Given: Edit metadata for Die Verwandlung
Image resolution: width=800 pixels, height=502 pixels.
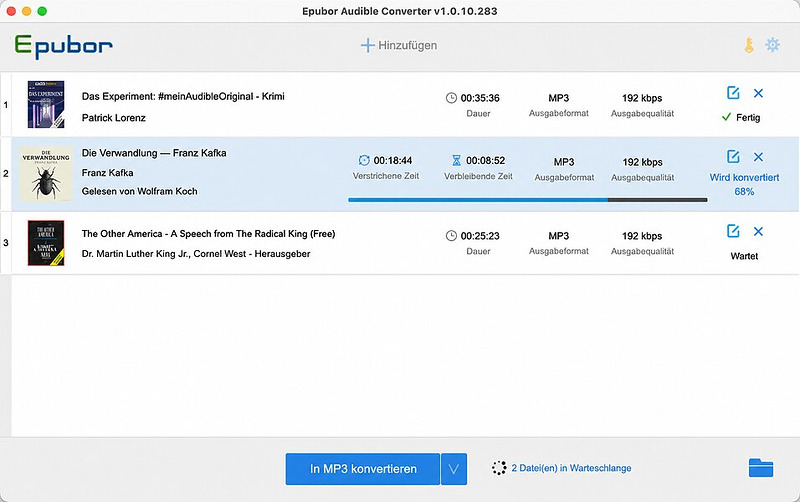Looking at the screenshot, I should [733, 157].
